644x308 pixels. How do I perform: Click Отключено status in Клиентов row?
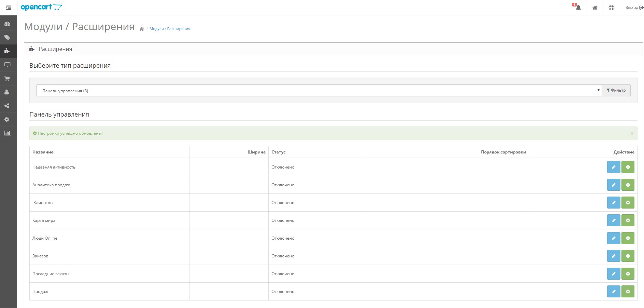point(283,203)
